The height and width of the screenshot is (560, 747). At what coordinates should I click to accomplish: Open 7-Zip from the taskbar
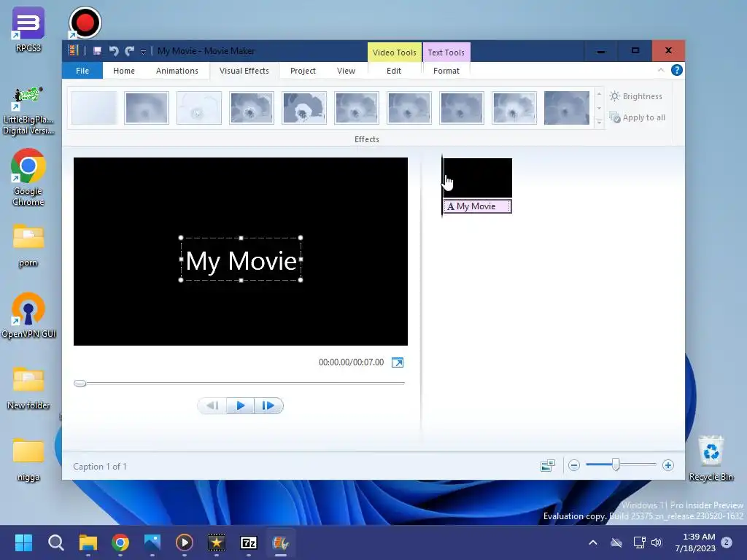point(249,542)
